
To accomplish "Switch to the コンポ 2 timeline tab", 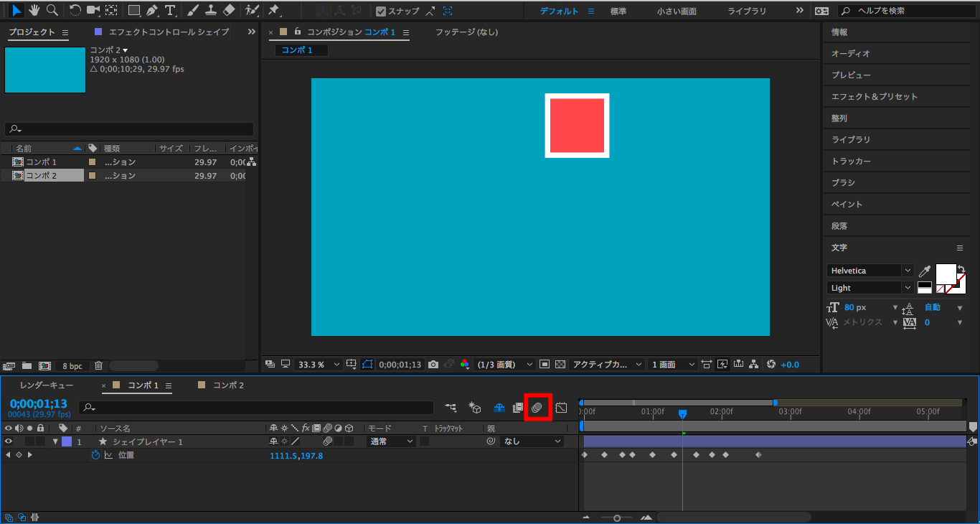I will click(x=228, y=385).
